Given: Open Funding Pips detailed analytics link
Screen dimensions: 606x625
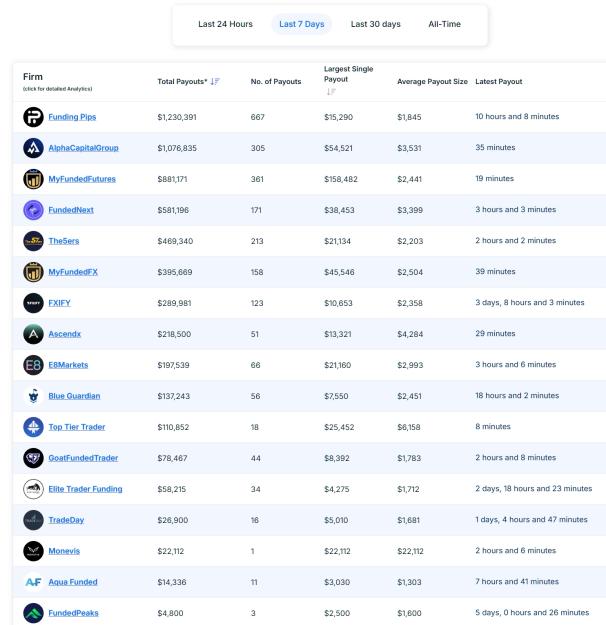Looking at the screenshot, I should point(72,117).
